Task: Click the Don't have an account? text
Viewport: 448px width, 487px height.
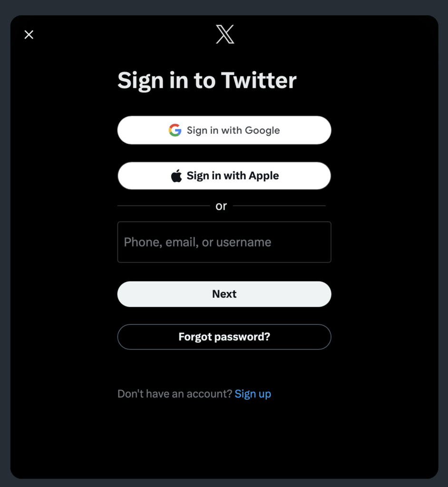Action: pos(175,394)
